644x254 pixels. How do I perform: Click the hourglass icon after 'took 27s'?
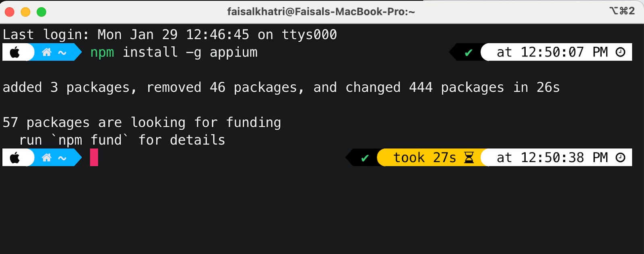[x=469, y=158]
